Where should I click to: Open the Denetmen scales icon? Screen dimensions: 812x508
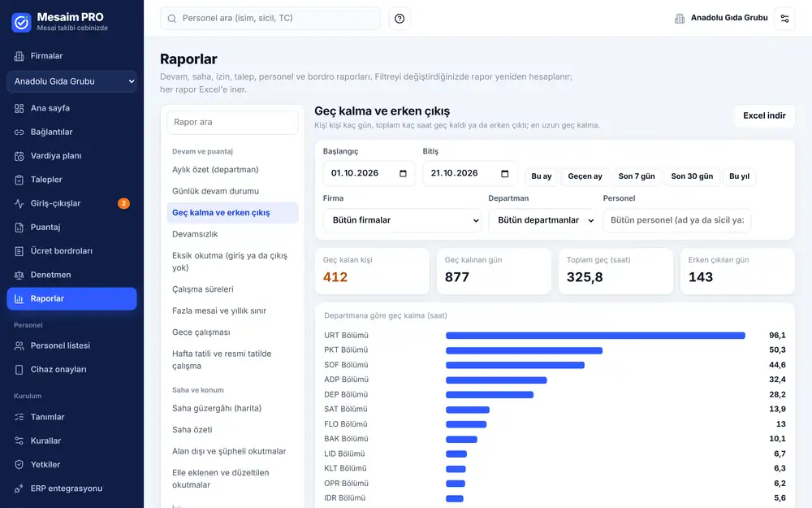pos(19,275)
